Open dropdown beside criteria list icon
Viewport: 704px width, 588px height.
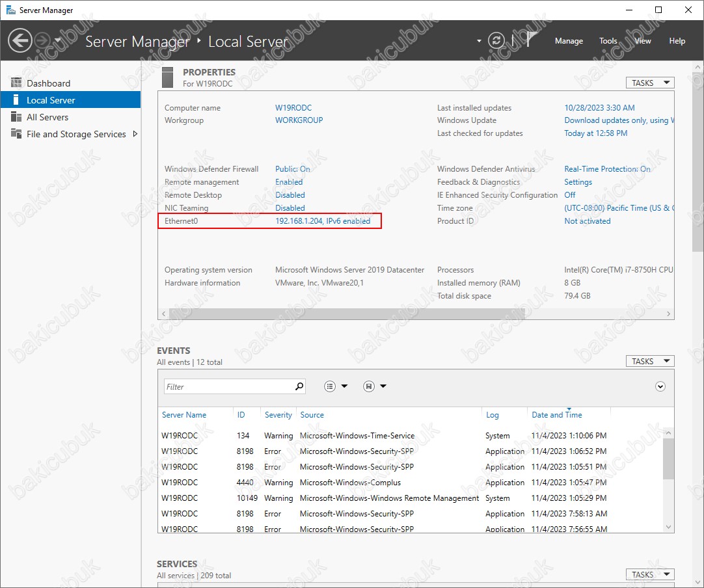pos(344,386)
